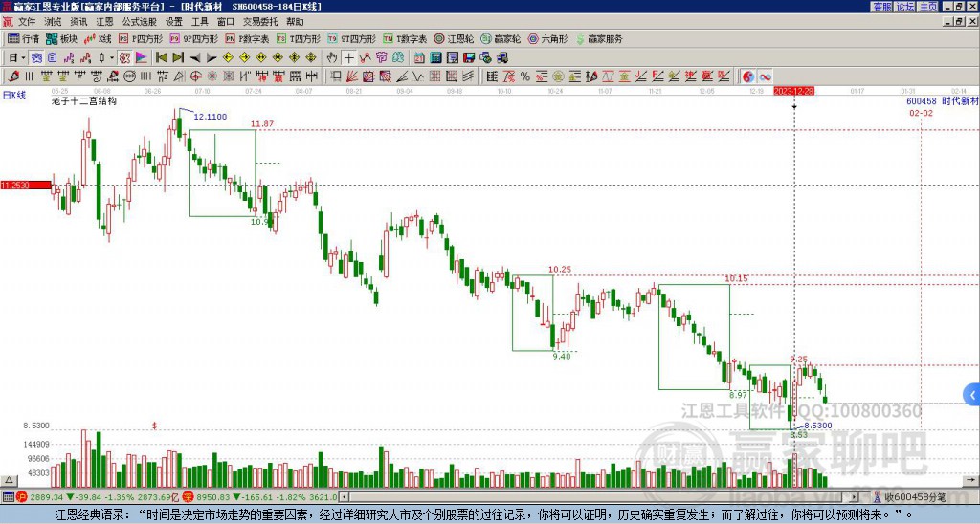The image size is (980, 524).
Task: Click the blue side-panel expand arrow
Action: point(972,395)
